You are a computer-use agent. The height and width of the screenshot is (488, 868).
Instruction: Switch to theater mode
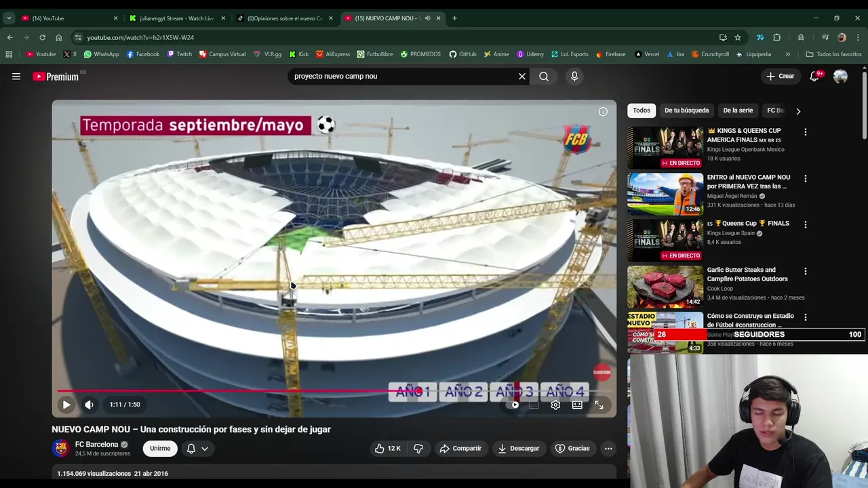tap(577, 405)
